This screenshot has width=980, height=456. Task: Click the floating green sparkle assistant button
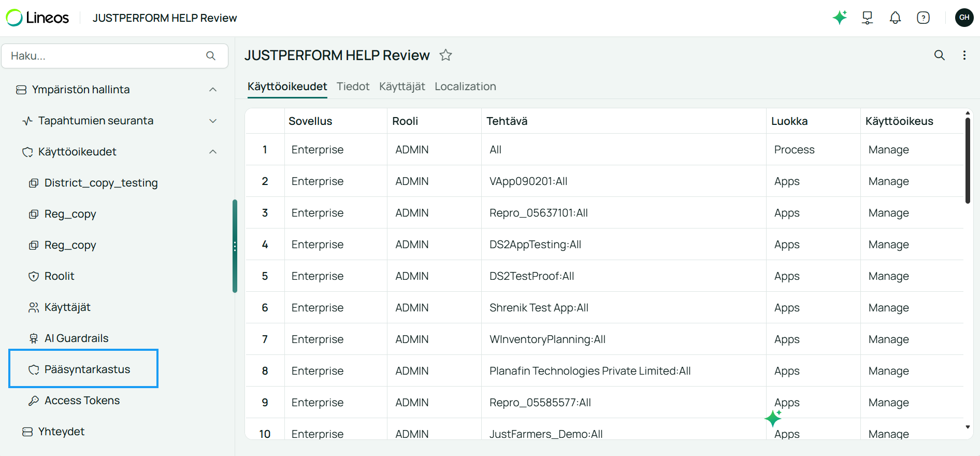(x=773, y=418)
